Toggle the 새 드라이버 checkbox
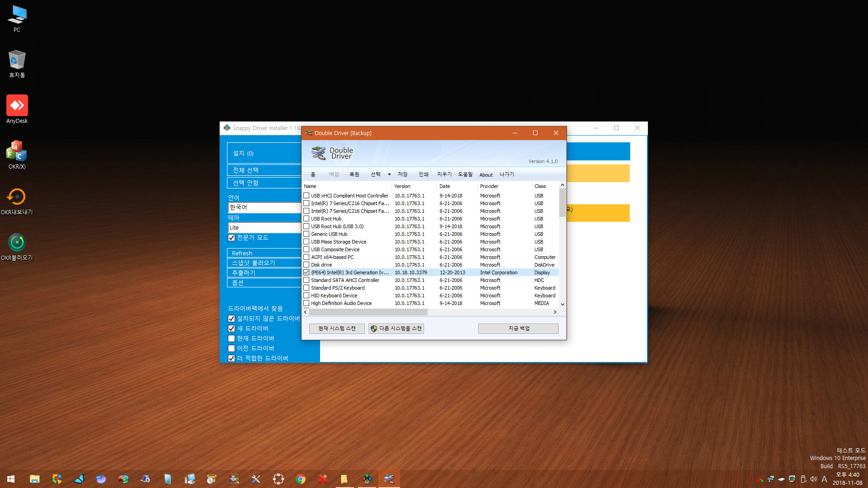The image size is (868, 488). [x=231, y=328]
